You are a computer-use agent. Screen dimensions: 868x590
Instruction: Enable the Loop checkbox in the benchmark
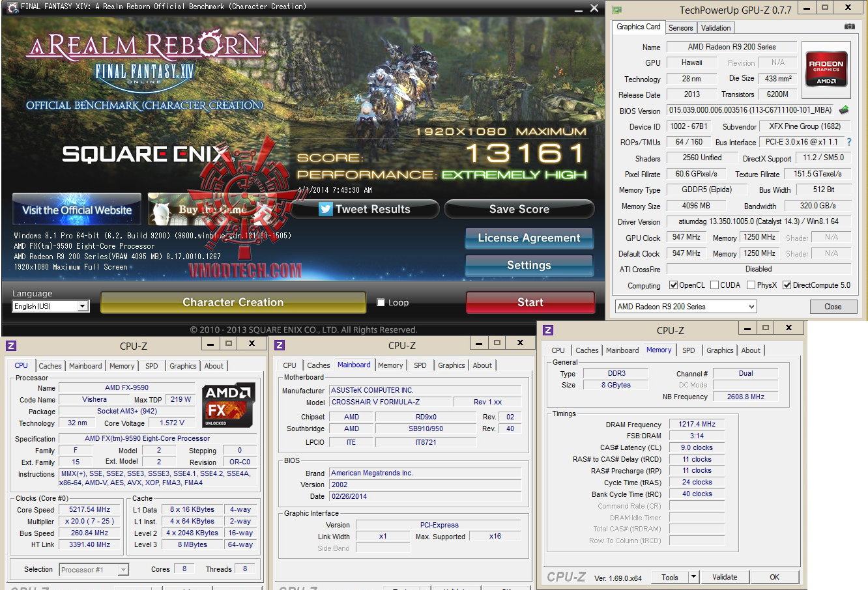tap(381, 302)
